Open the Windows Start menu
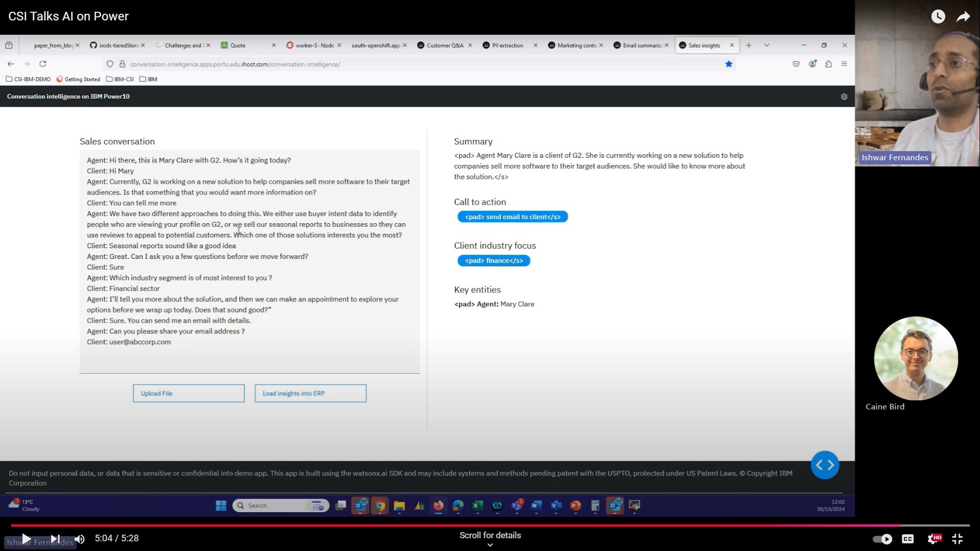The width and height of the screenshot is (980, 551). pyautogui.click(x=221, y=506)
